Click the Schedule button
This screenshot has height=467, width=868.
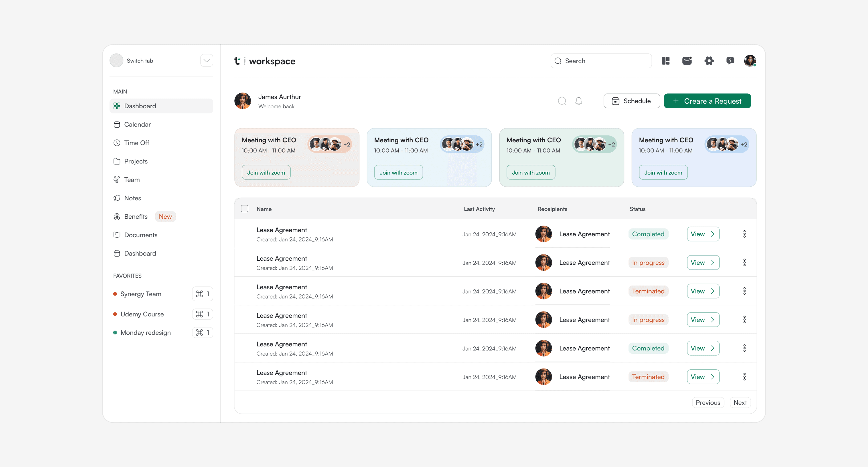[631, 101]
